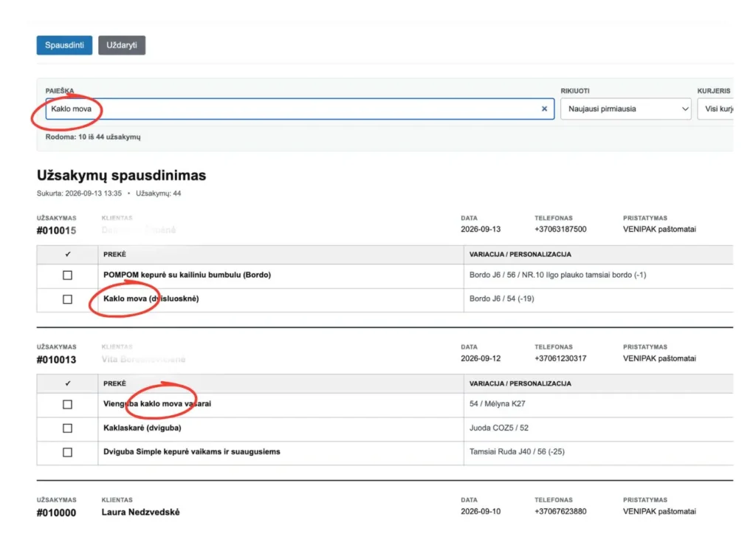Tick the Kaklo mova (dvisluoksnė) checkbox

(x=67, y=299)
